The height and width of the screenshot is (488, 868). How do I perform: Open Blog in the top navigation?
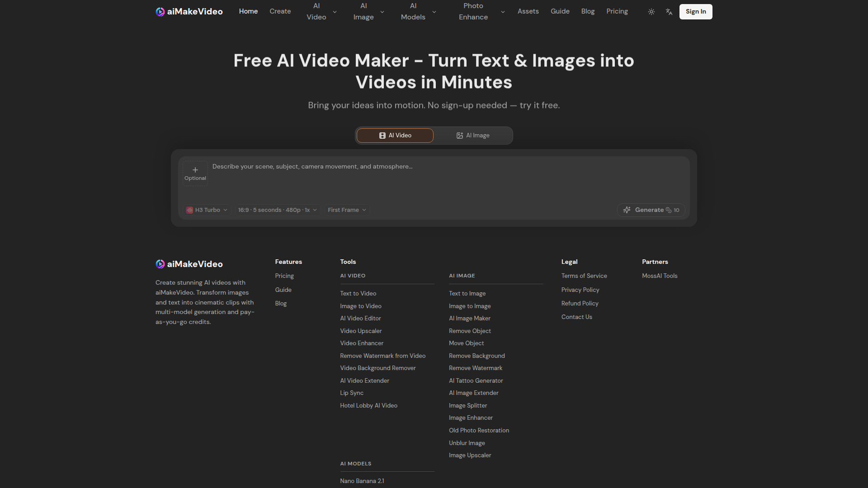588,11
